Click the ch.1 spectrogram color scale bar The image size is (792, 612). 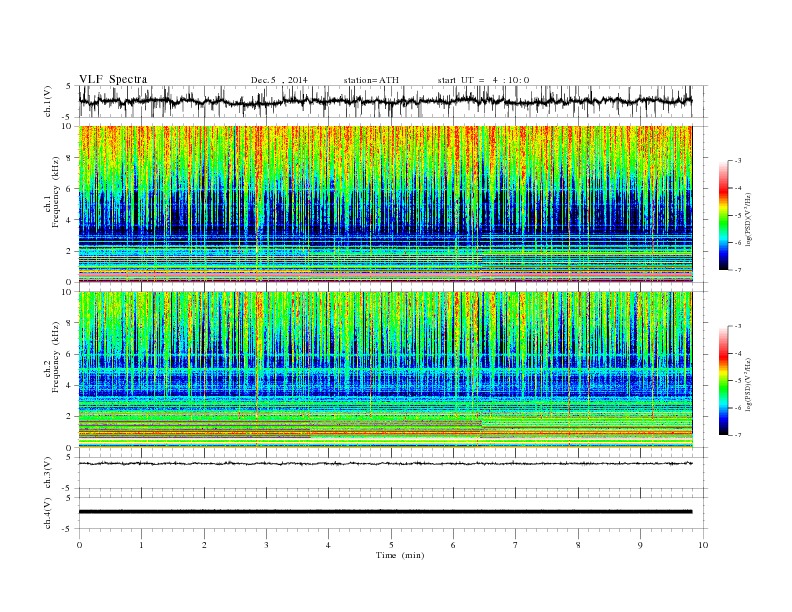pos(724,215)
